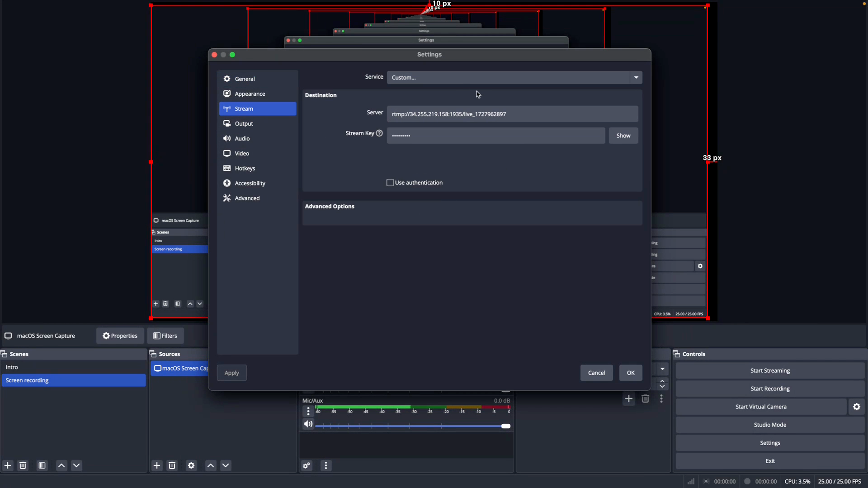Open the Output settings tab
The height and width of the screenshot is (488, 868).
(244, 124)
